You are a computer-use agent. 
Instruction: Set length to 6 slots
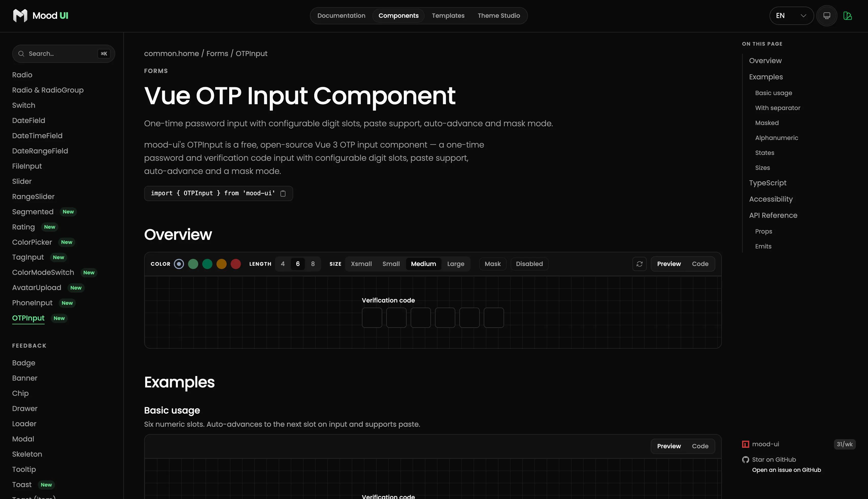pos(298,264)
